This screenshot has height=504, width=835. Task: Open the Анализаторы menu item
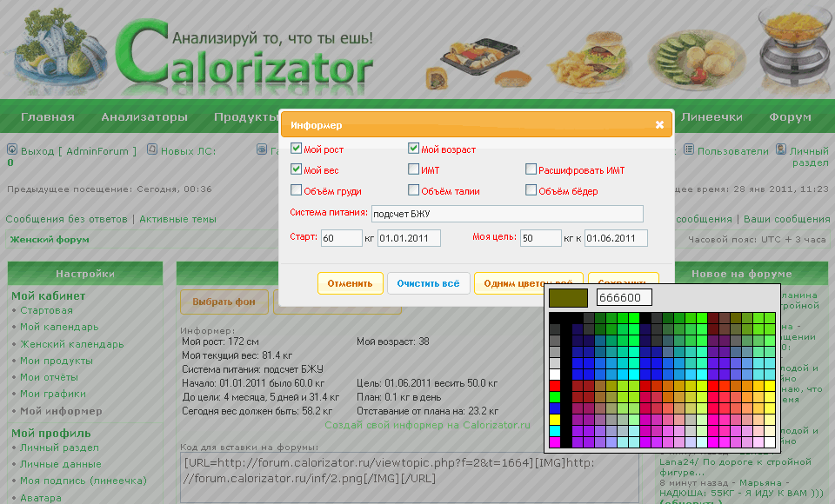[144, 117]
